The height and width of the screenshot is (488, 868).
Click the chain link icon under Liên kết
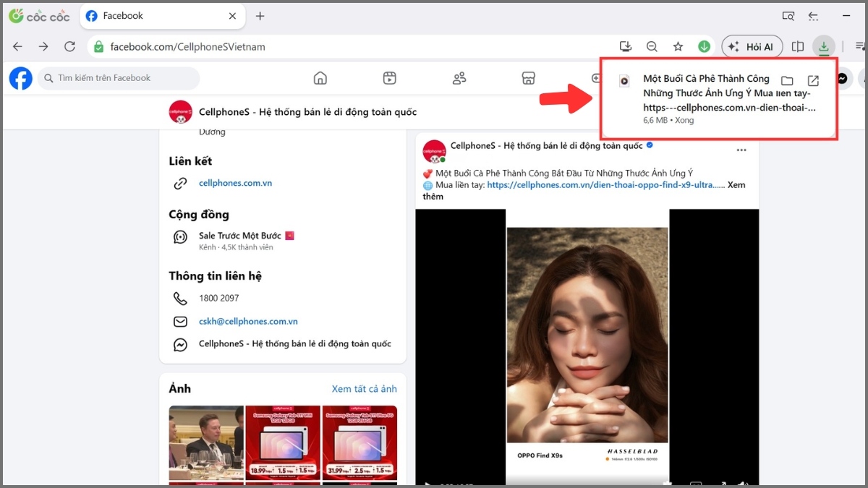(180, 184)
